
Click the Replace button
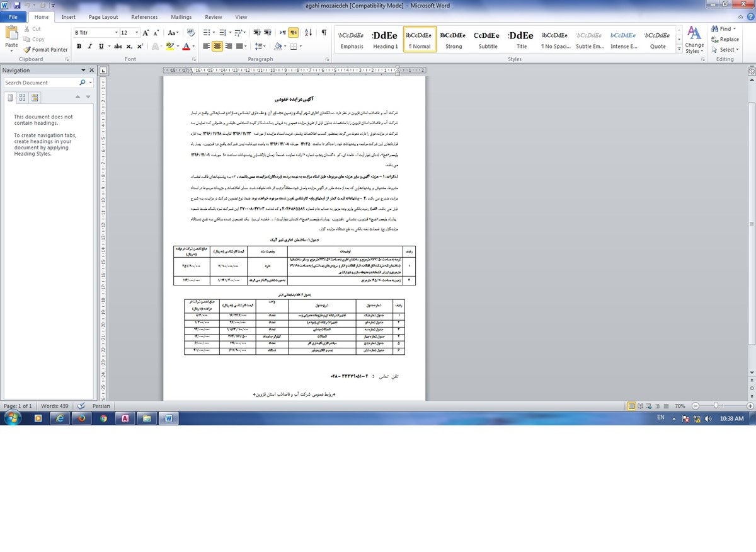point(724,39)
